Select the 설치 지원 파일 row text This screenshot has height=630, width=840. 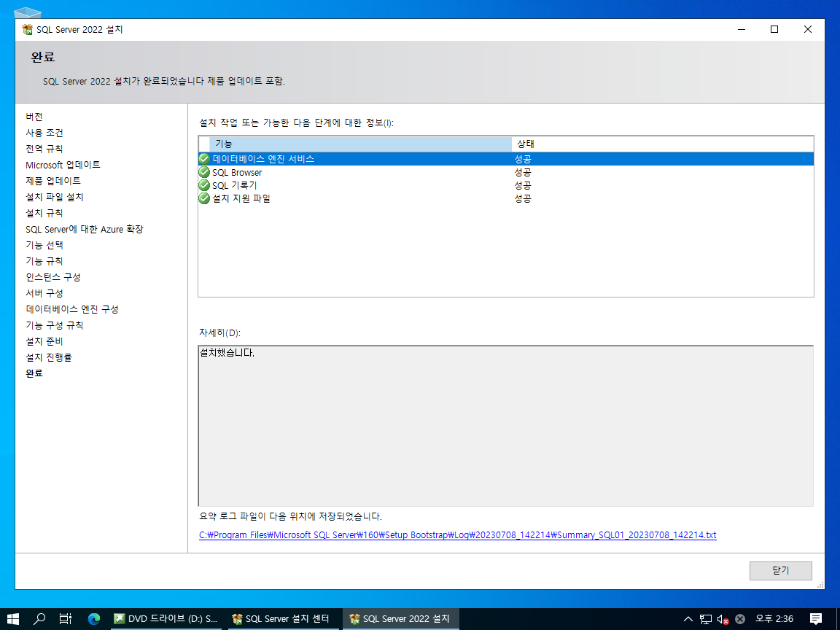tap(241, 198)
